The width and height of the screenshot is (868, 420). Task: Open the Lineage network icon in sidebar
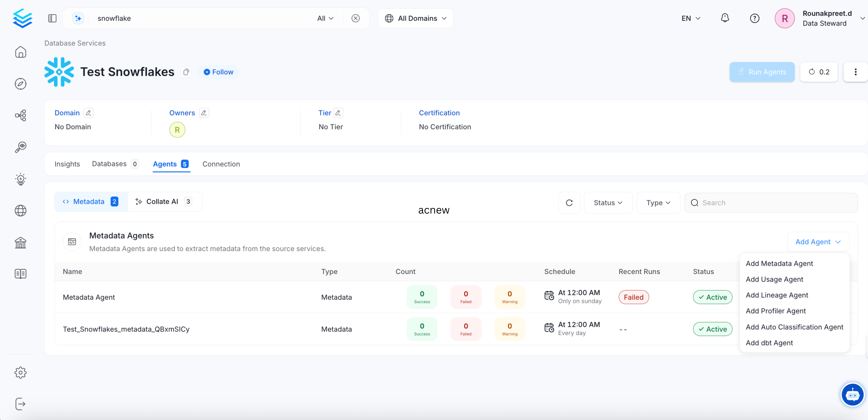(21, 115)
